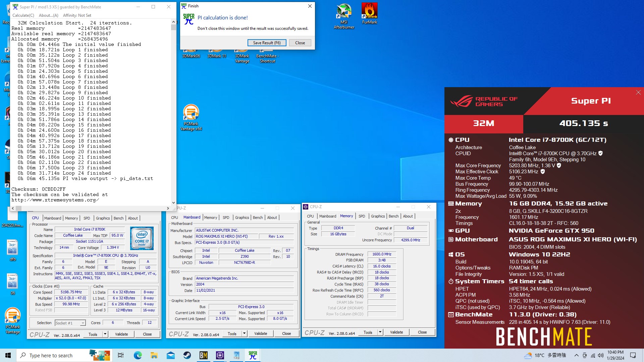Open PCMark Vantage x64 desktop icon
The image size is (644, 362).
(191, 117)
